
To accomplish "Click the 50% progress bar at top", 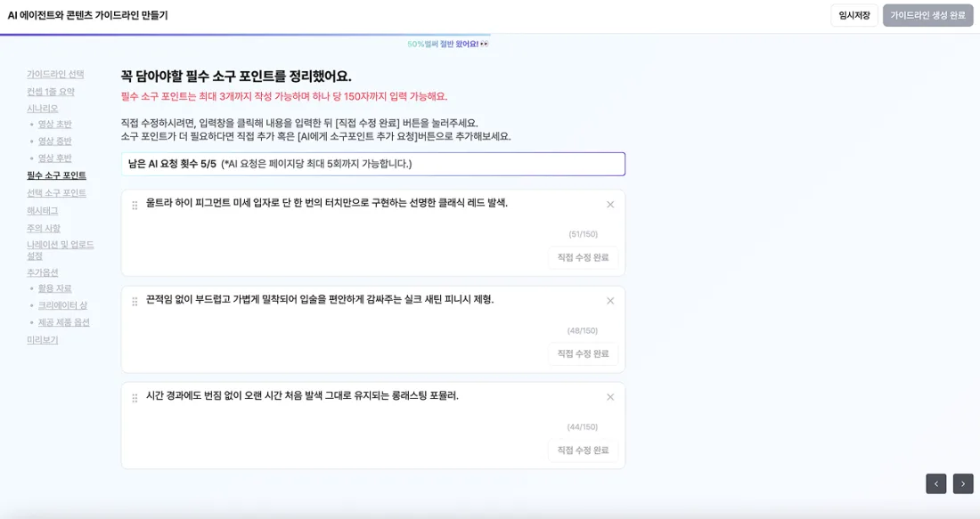I will tap(245, 35).
